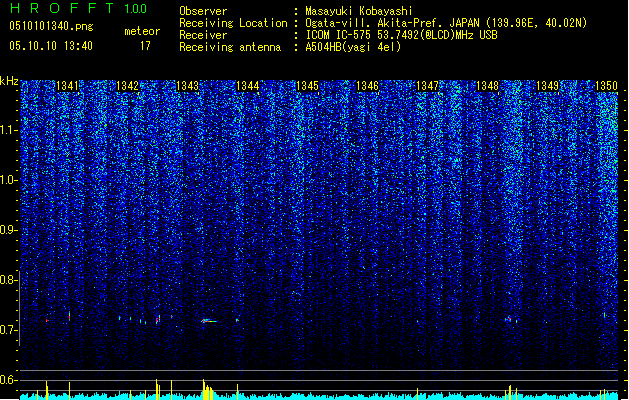Click the Receiving antenna field label

[230, 47]
